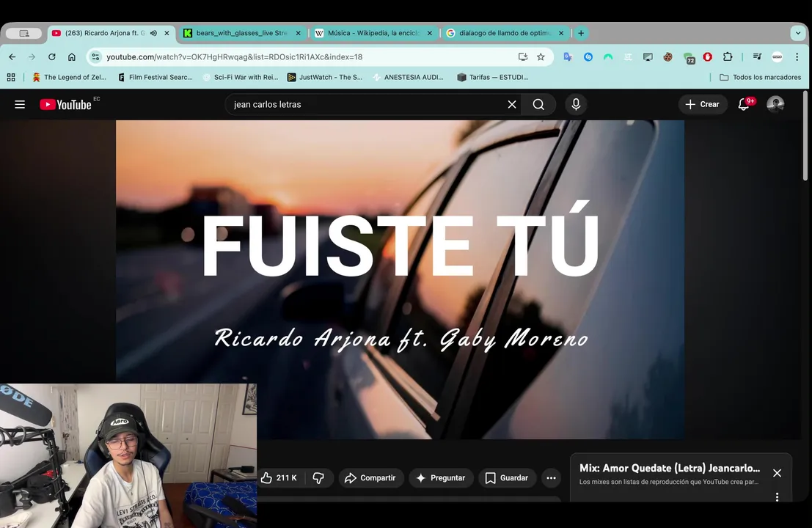Click the youtube.com address bar URL
The image size is (812, 528).
coord(234,57)
